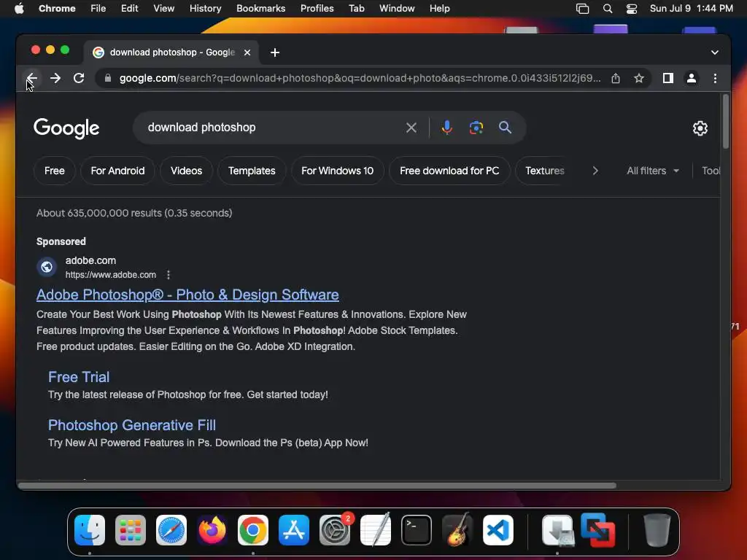Click the Chrome address bar URL

tap(360, 78)
